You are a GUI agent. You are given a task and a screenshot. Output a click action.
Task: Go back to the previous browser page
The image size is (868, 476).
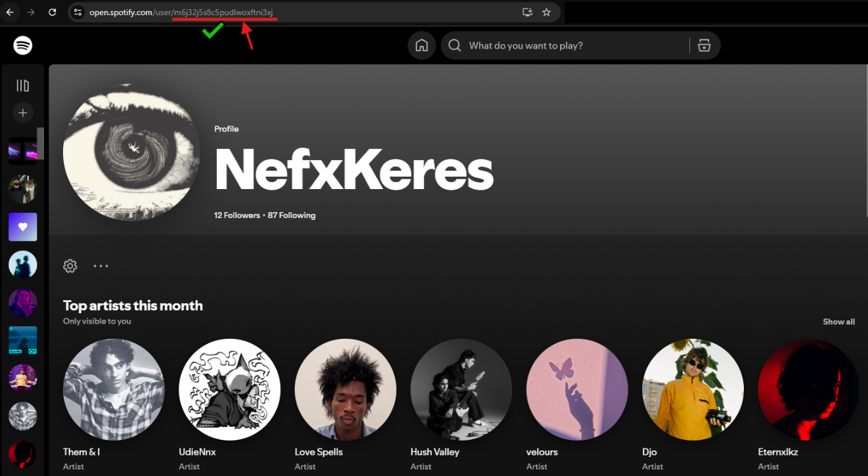pos(10,12)
